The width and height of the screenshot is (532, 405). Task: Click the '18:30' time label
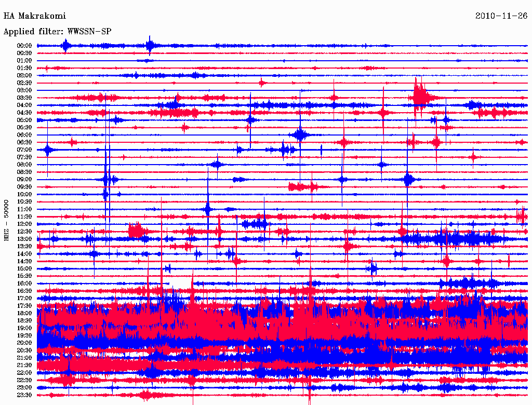pyautogui.click(x=24, y=320)
